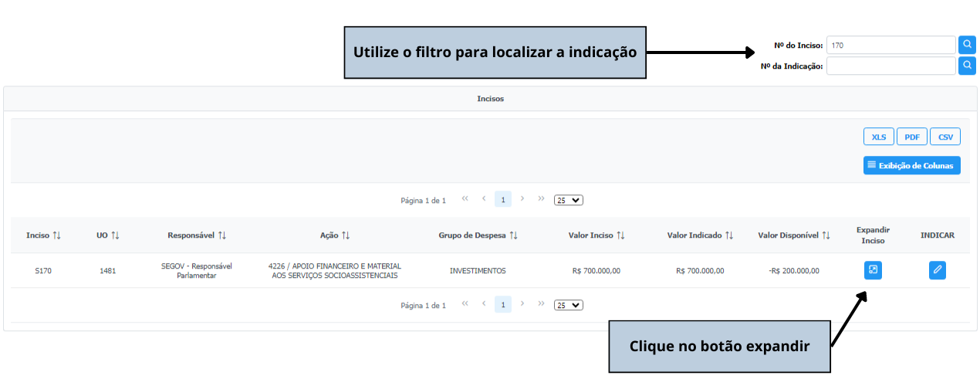Sort the table by Inciso column

(x=43, y=235)
